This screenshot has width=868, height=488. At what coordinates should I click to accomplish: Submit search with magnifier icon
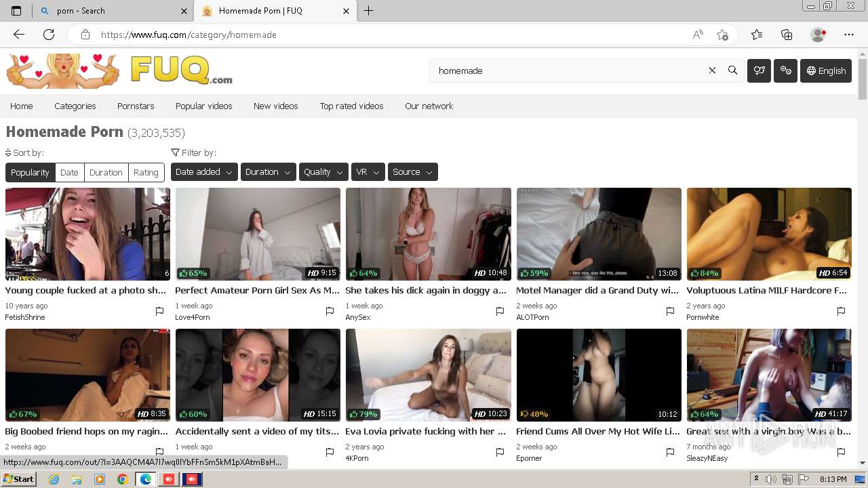[732, 70]
